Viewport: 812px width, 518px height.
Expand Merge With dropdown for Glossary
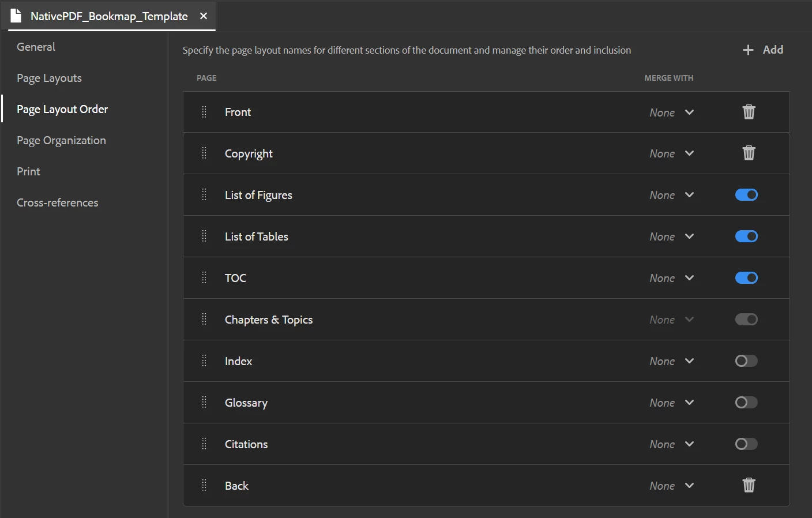point(672,403)
